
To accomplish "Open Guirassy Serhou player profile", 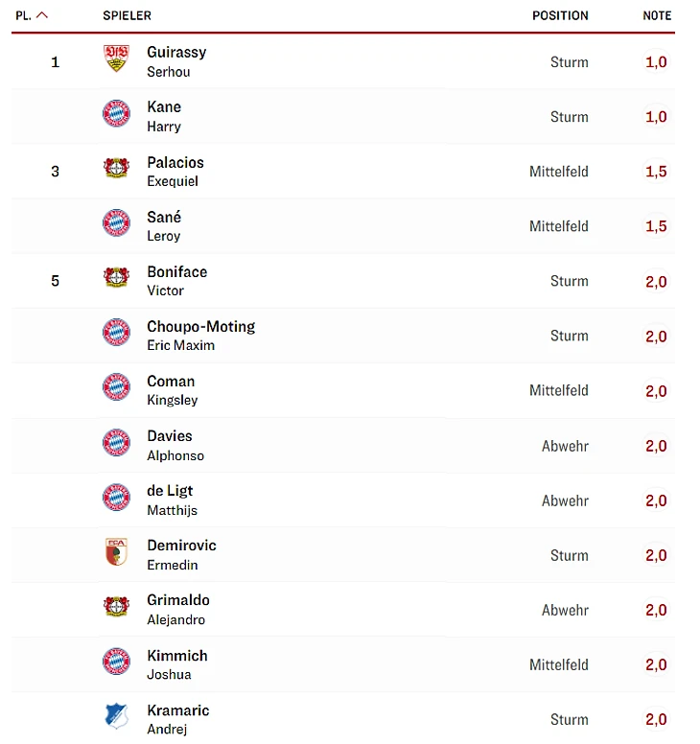I will tap(176, 61).
